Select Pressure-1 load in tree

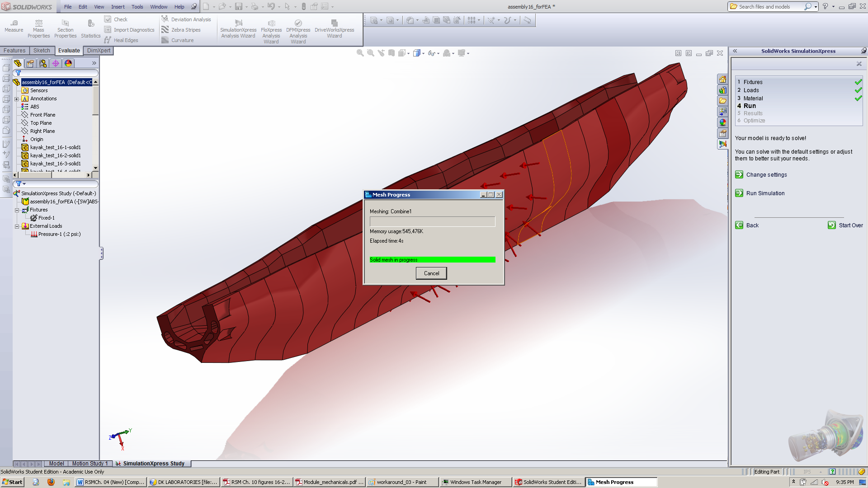[x=59, y=235]
